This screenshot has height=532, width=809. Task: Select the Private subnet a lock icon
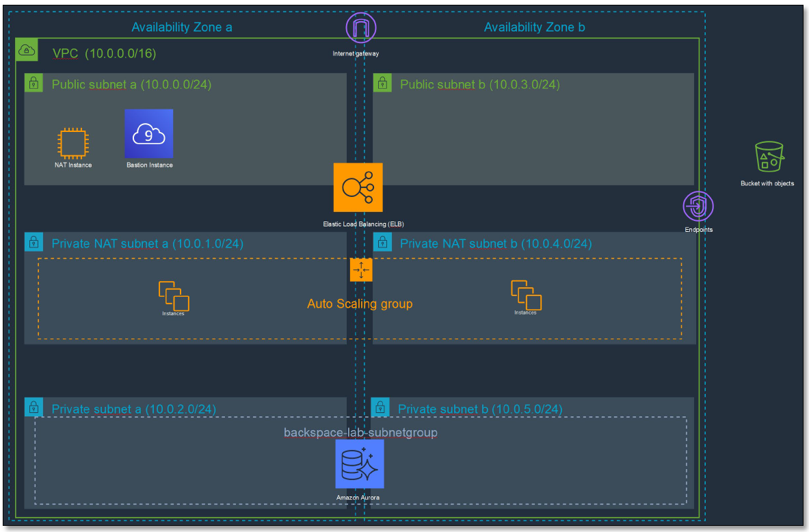34,407
